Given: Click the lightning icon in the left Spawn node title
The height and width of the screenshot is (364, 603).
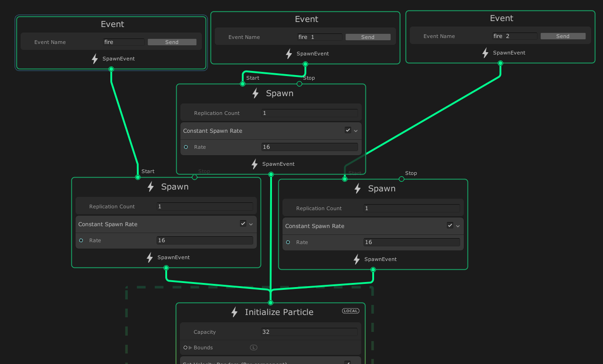Looking at the screenshot, I should pyautogui.click(x=150, y=186).
